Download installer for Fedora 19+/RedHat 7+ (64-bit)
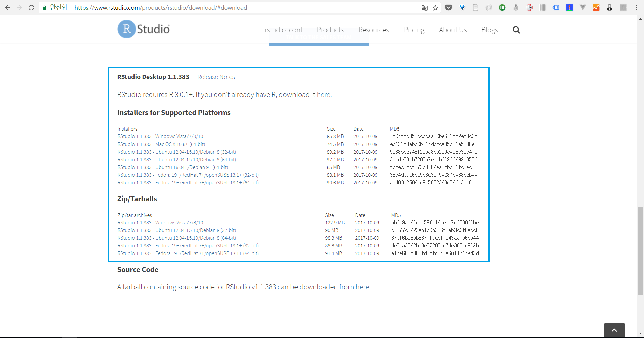 point(188,183)
